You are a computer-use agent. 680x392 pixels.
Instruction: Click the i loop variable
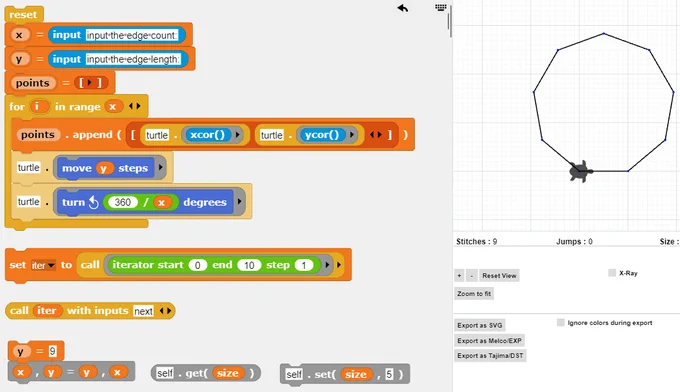(x=38, y=106)
